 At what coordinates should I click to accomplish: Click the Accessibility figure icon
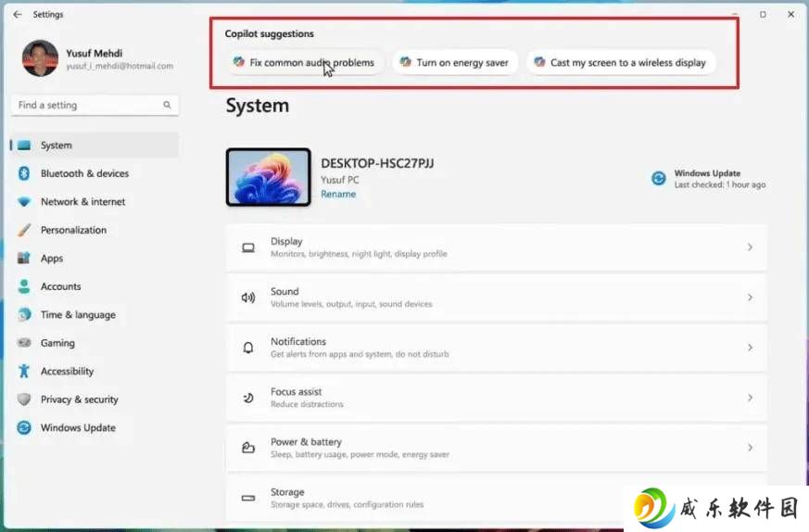(24, 371)
